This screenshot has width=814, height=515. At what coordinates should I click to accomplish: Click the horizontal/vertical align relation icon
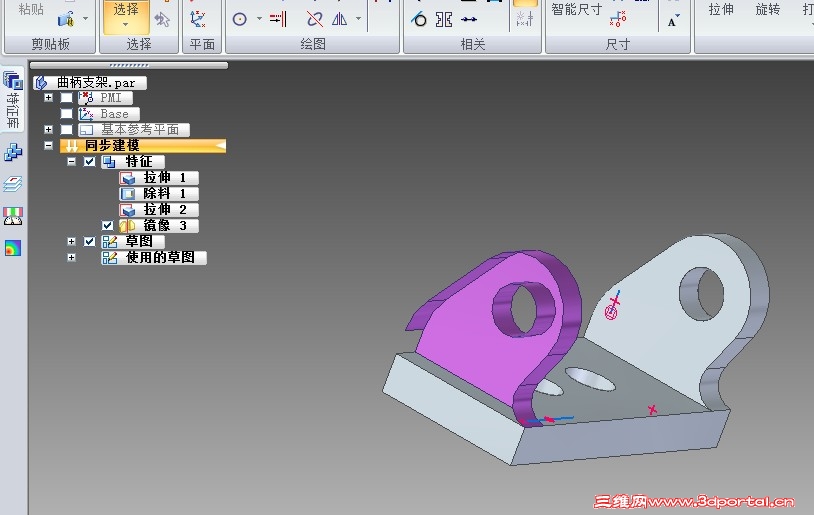point(468,19)
